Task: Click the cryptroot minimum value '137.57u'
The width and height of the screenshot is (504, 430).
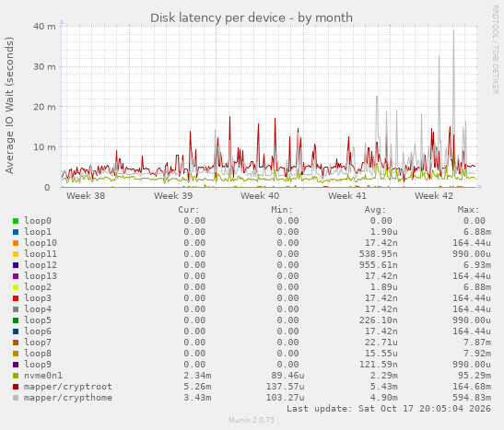Action: click(x=285, y=387)
